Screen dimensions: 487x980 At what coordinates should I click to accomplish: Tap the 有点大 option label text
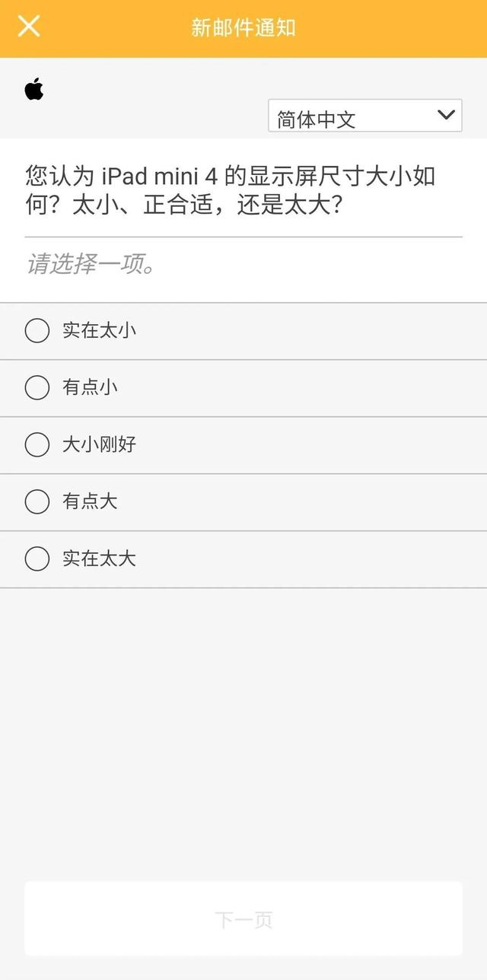pos(90,502)
